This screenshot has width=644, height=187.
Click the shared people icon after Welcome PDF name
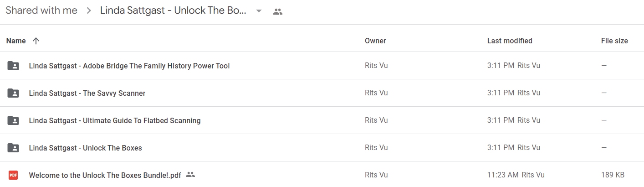click(190, 174)
